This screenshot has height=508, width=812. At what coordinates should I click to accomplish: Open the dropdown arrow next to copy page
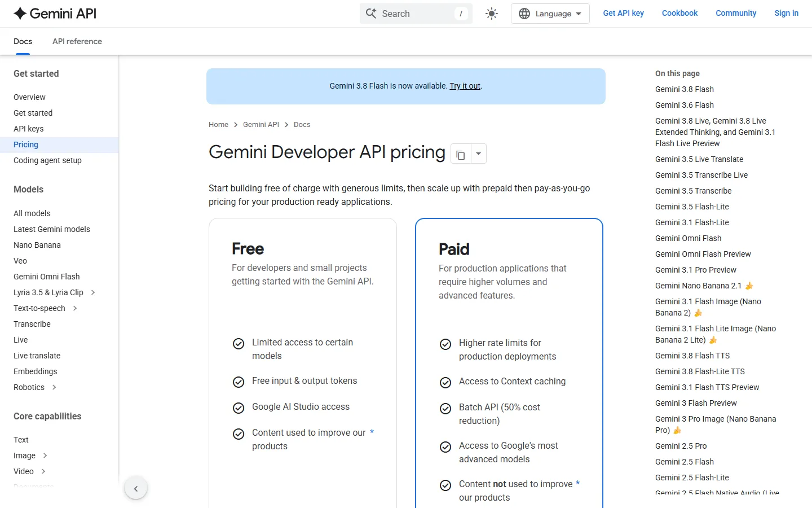478,154
